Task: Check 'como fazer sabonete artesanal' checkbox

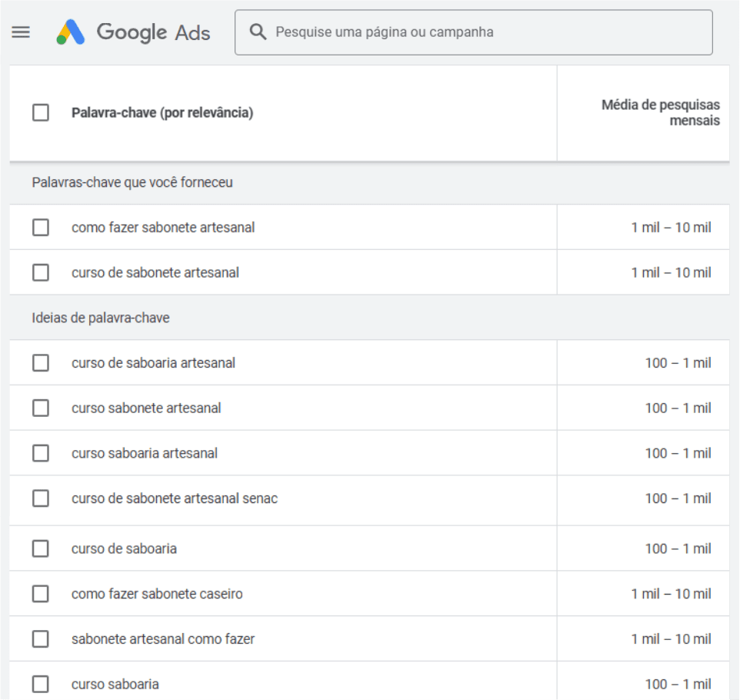Action: 41,228
